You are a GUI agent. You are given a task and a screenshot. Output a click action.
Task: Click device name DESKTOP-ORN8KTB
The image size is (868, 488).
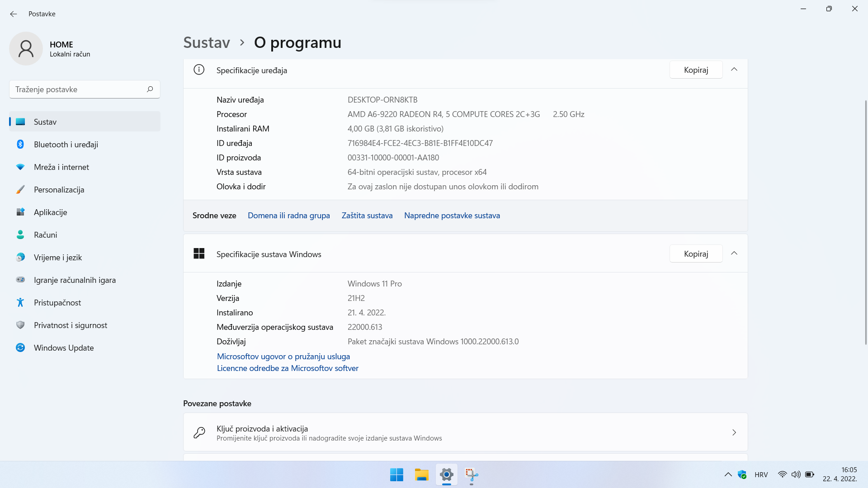[x=382, y=99]
